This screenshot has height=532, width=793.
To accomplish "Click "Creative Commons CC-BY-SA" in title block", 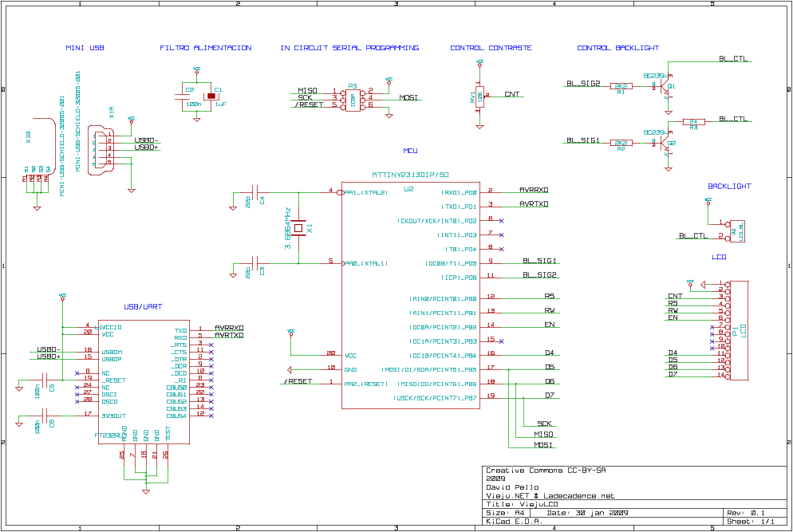I will coord(546,471).
